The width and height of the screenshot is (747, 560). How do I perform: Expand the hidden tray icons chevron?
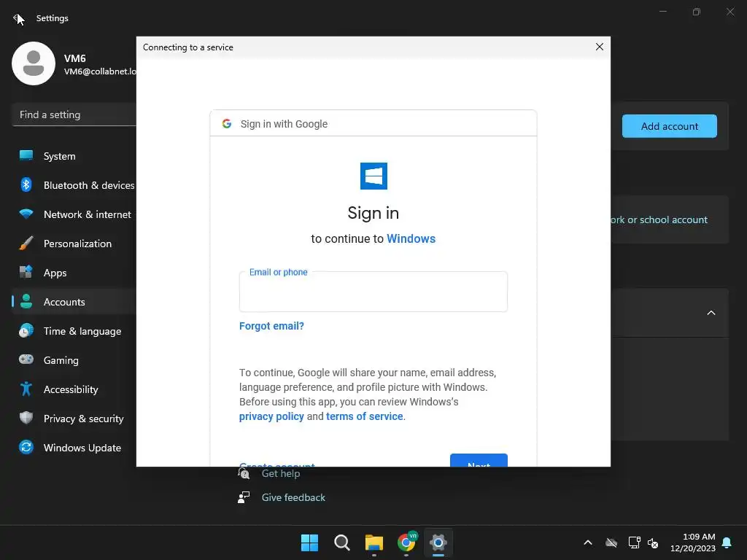click(588, 542)
